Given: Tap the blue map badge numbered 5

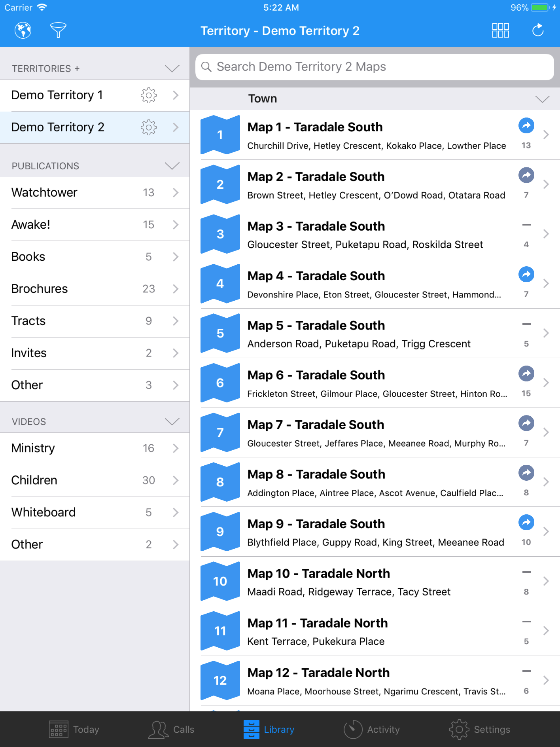Looking at the screenshot, I should click(220, 333).
